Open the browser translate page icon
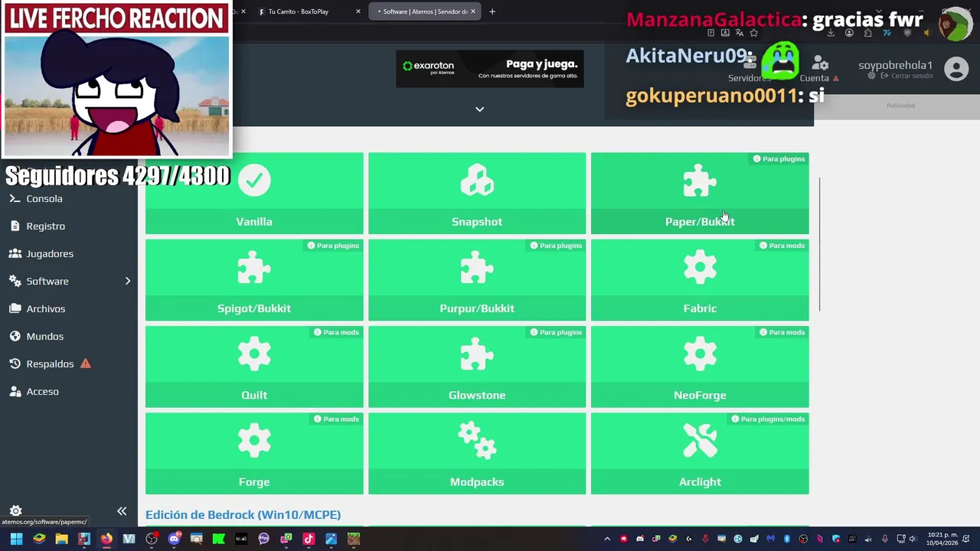Screen dimensions: 980x551 point(740,33)
